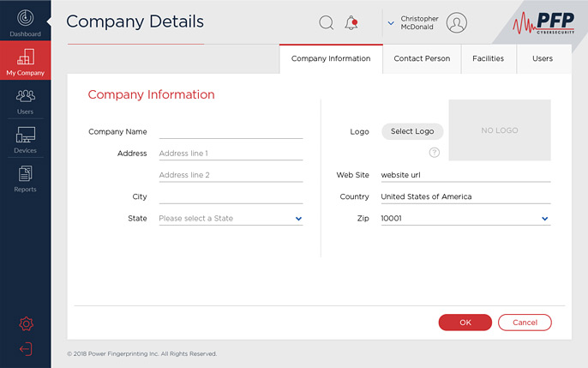The height and width of the screenshot is (368, 588).
Task: Open notifications with the bell icon
Action: click(351, 22)
